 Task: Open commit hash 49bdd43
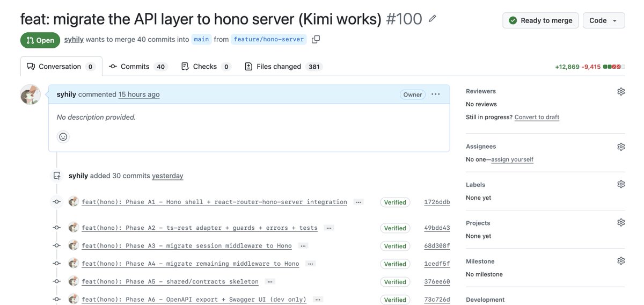click(437, 228)
